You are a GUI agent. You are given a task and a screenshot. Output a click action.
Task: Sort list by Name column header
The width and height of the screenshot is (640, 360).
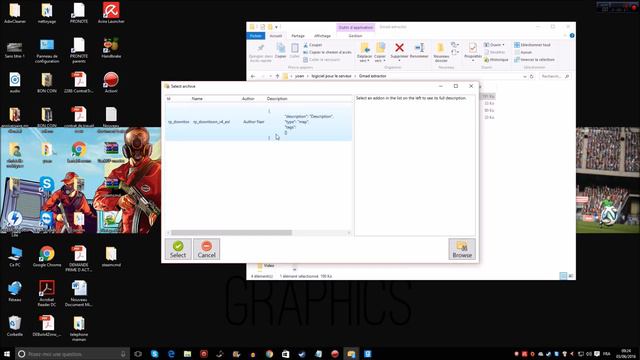(x=197, y=99)
